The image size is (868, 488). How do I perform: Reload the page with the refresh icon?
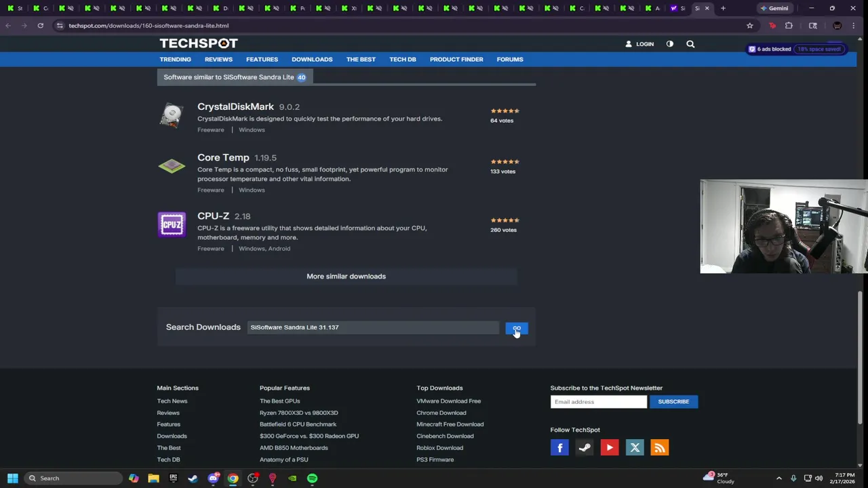tap(41, 26)
